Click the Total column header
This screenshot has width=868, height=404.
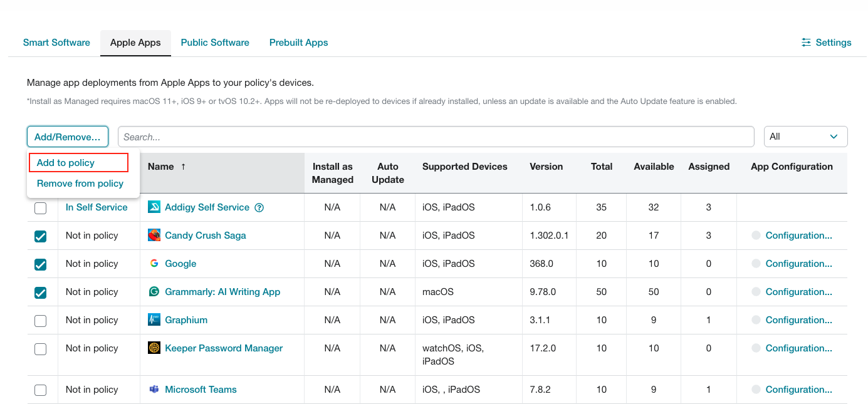pos(602,167)
